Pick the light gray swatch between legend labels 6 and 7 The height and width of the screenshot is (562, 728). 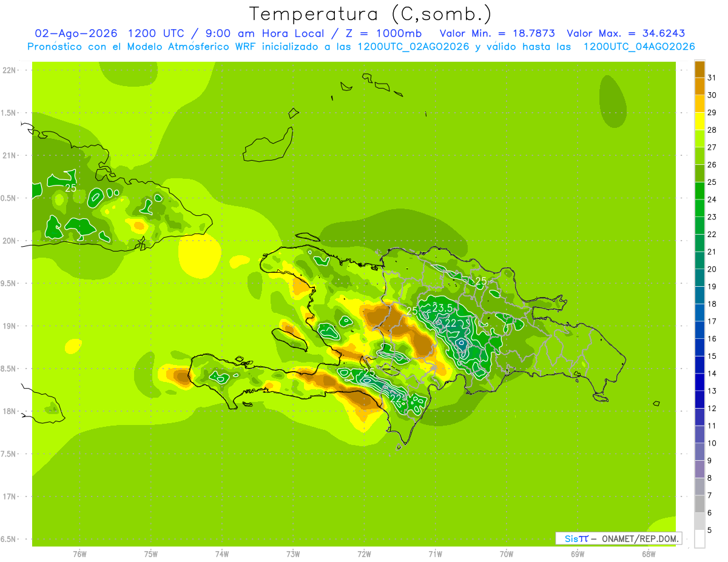click(x=699, y=504)
